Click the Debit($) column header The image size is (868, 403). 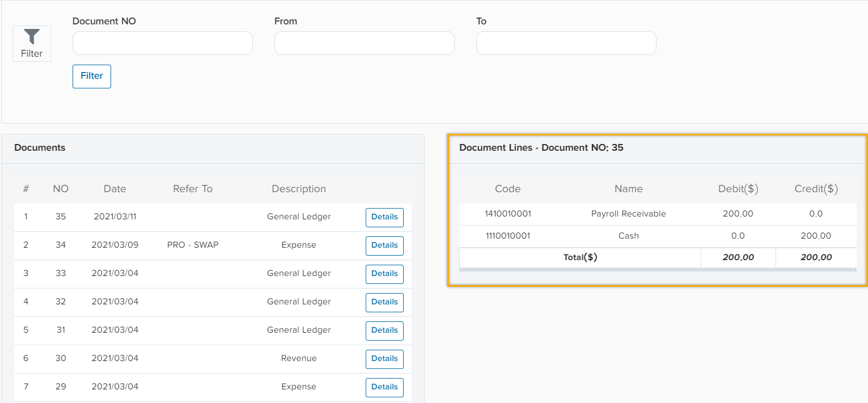(738, 189)
